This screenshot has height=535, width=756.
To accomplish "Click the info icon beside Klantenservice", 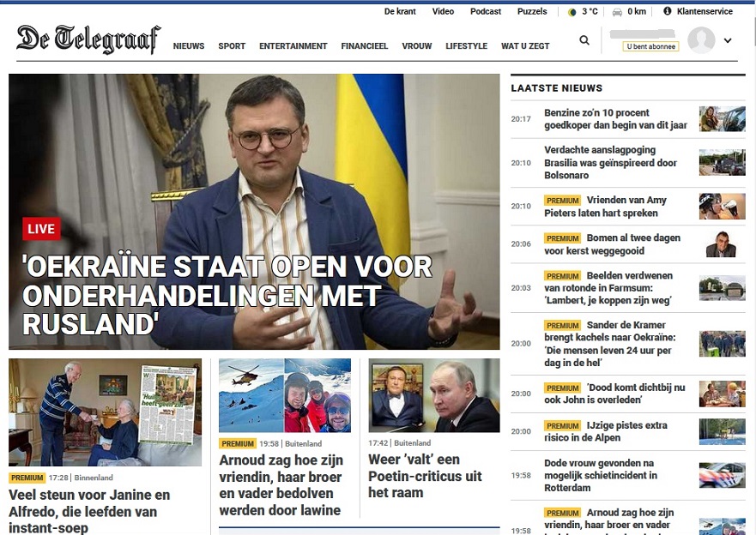I will (x=668, y=11).
